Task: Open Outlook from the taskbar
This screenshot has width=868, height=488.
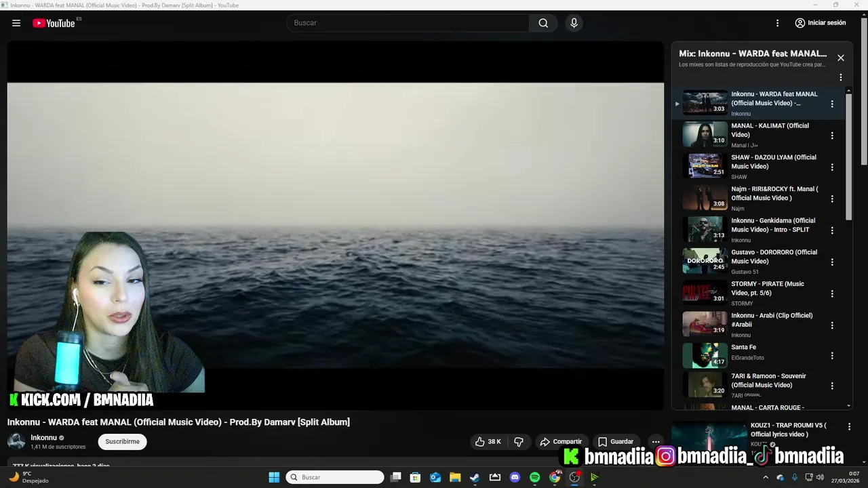Action: coord(435,477)
